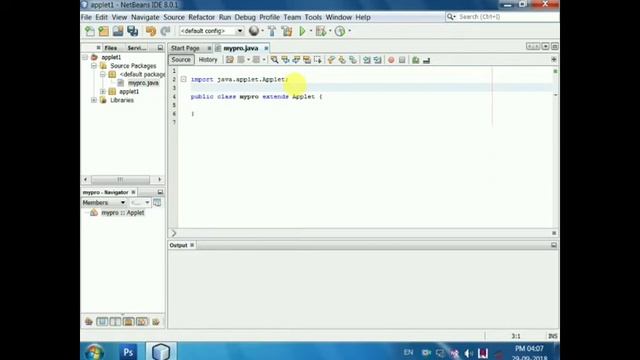
Task: Switch to the Start Page tab
Action: [x=185, y=48]
